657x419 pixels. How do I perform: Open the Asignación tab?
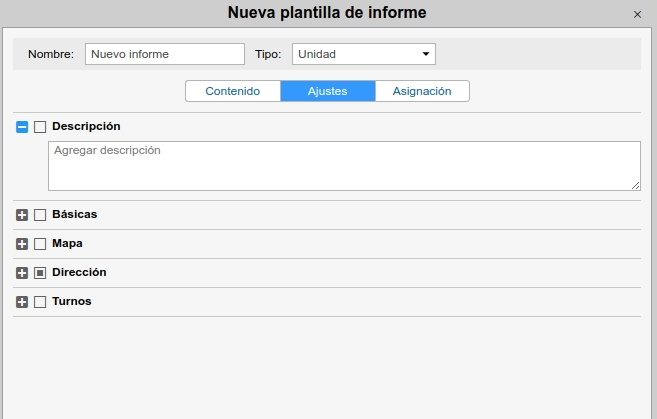(422, 91)
